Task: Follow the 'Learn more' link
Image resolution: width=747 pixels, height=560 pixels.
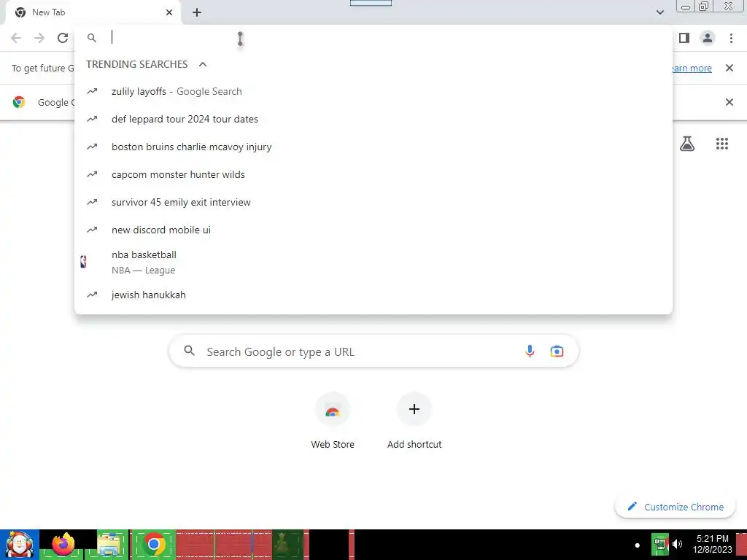Action: point(690,69)
